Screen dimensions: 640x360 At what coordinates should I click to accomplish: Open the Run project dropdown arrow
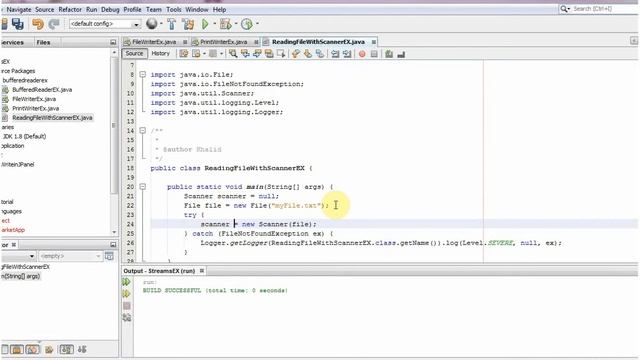[x=214, y=24]
